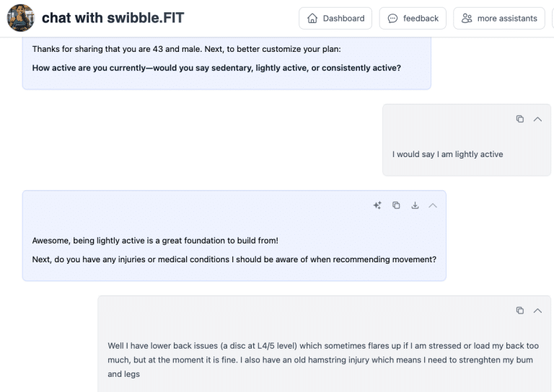
Task: Collapse the lower back issues message
Action: click(x=537, y=311)
